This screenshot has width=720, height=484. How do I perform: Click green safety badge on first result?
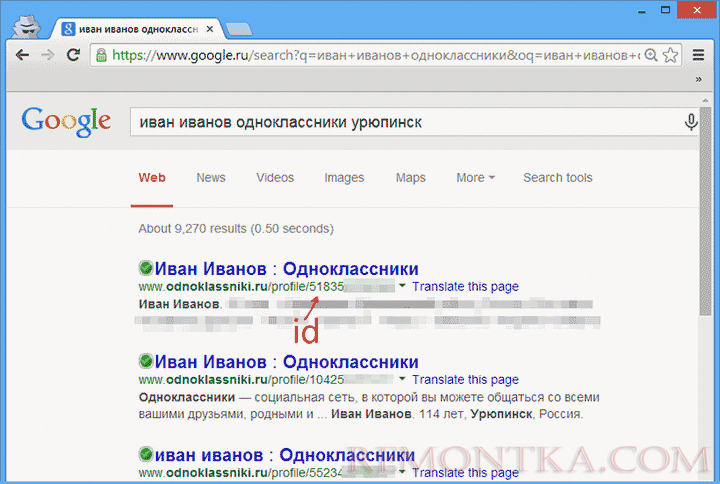tap(146, 268)
